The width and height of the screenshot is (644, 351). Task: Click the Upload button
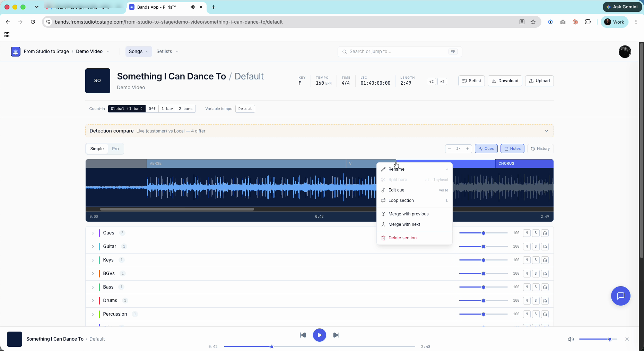tap(539, 81)
